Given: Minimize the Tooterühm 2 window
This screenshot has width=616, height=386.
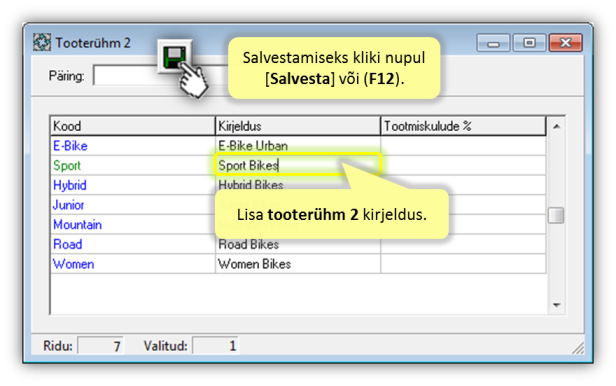Looking at the screenshot, I should [493, 43].
